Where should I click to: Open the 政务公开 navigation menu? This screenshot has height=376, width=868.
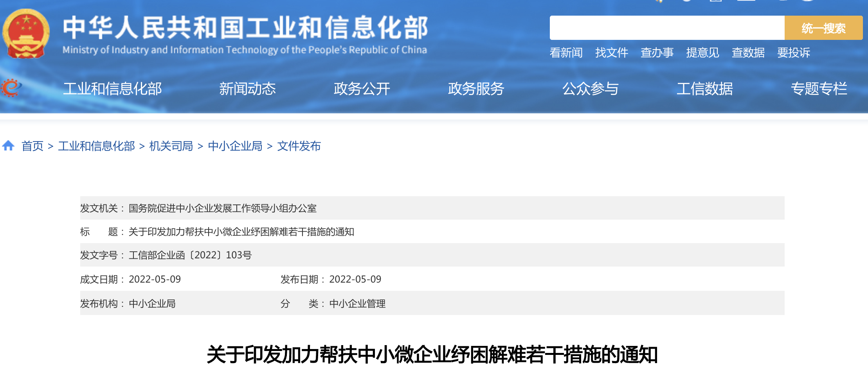[362, 89]
